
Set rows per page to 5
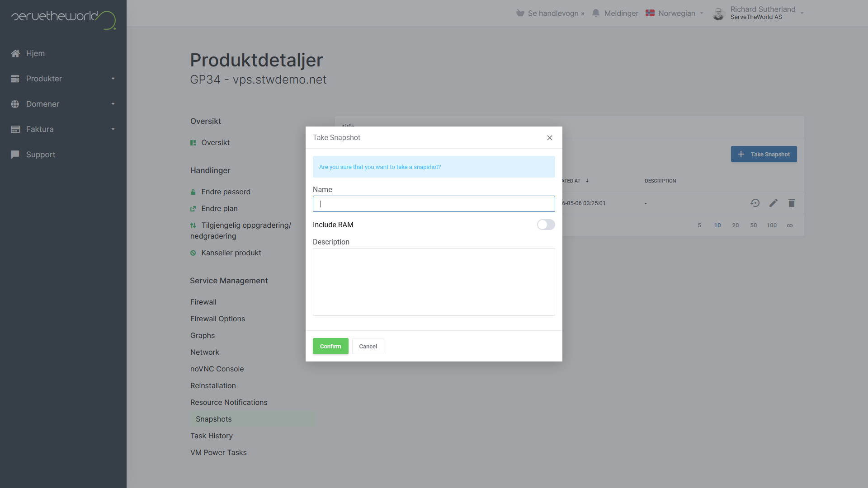tap(699, 225)
